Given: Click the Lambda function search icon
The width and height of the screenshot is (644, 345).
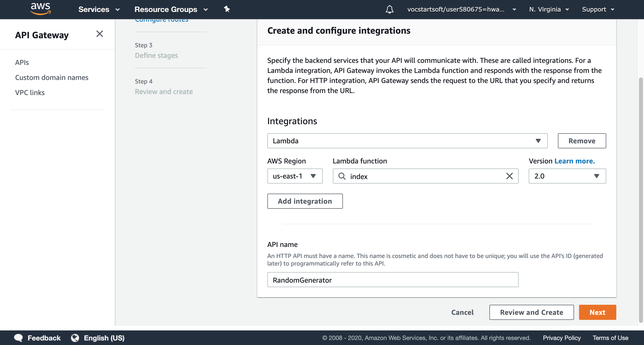Looking at the screenshot, I should (342, 176).
